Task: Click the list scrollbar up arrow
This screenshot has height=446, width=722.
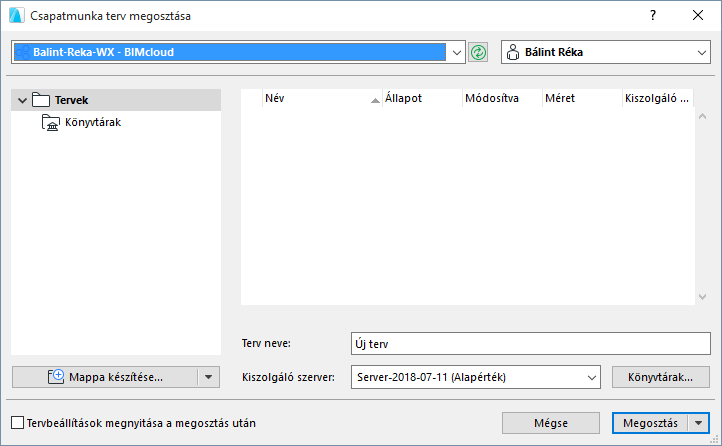Action: pos(702,116)
